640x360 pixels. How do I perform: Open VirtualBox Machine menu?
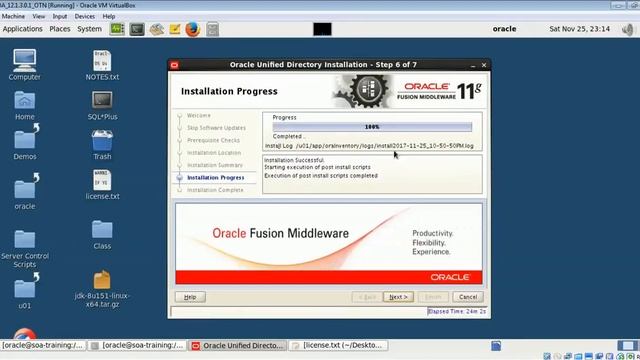pos(13,16)
